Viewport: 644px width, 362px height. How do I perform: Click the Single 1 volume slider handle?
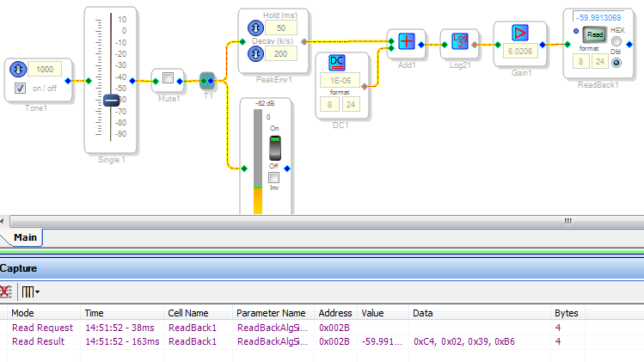(x=111, y=100)
